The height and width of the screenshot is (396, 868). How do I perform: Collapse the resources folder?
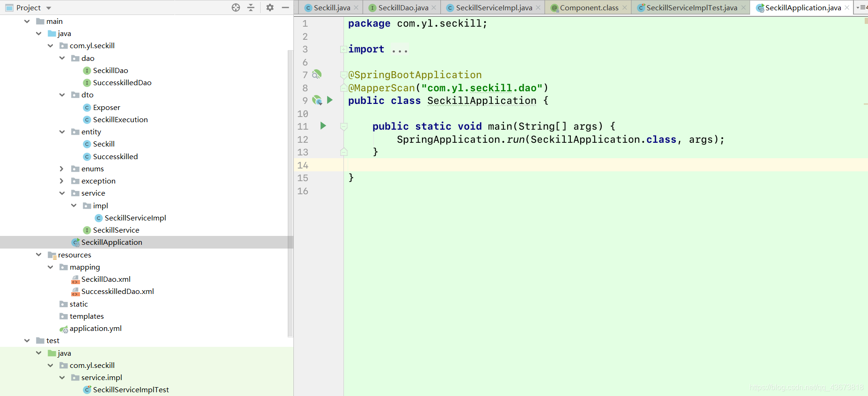[x=39, y=255]
